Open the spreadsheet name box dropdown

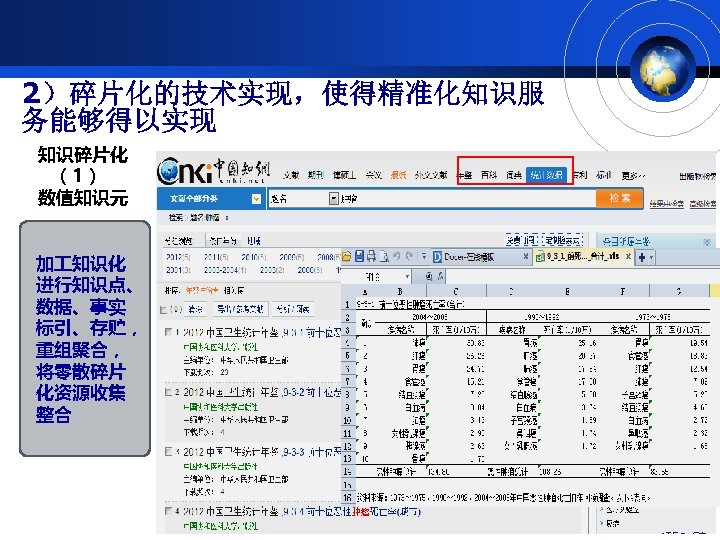coord(407,276)
